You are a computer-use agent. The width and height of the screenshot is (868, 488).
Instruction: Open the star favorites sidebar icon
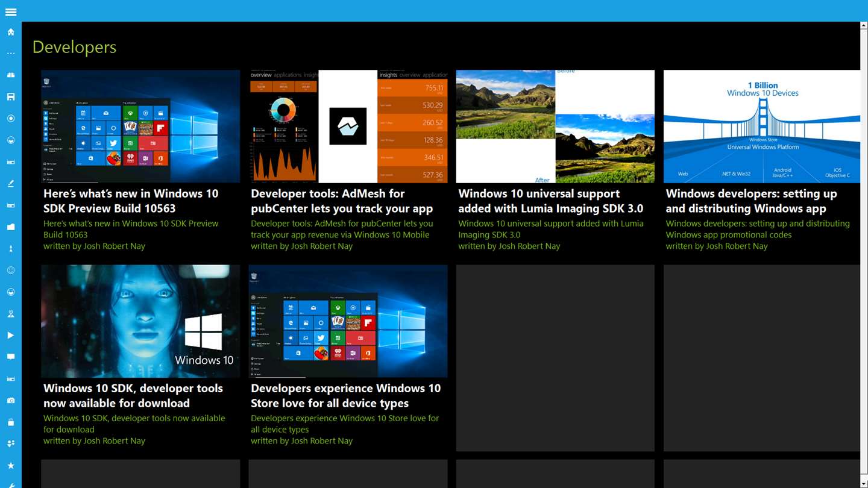pyautogui.click(x=11, y=466)
